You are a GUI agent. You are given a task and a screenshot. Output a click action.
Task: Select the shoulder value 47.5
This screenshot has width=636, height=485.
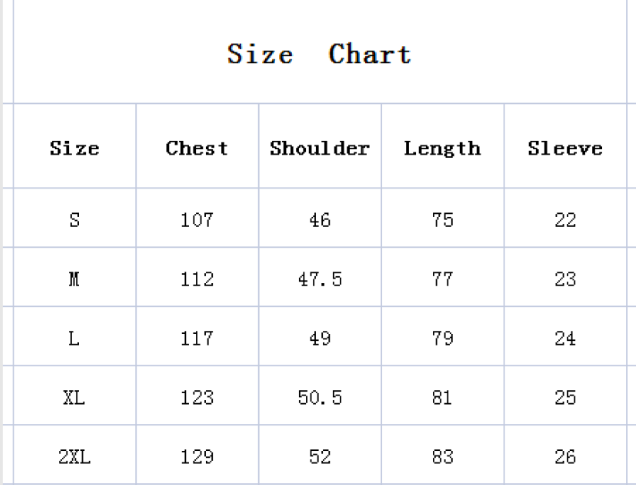point(320,277)
